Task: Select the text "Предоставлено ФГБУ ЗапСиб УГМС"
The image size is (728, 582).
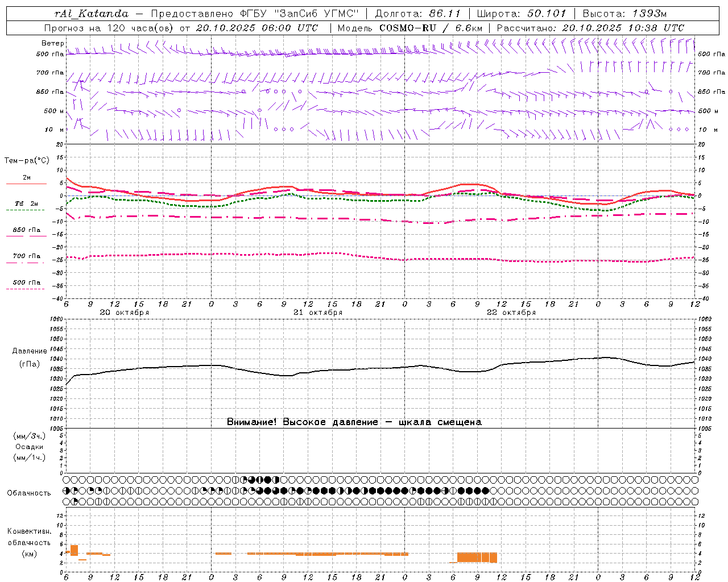Action: (x=255, y=14)
